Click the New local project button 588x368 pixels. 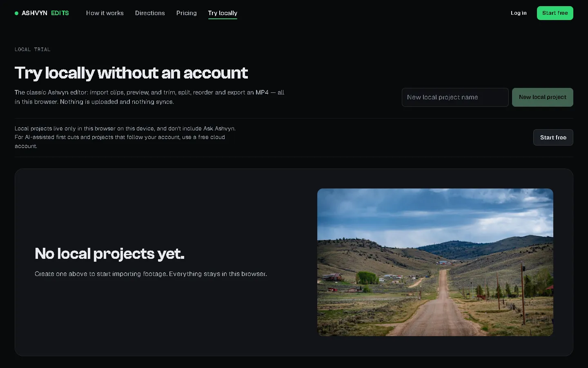coord(543,97)
